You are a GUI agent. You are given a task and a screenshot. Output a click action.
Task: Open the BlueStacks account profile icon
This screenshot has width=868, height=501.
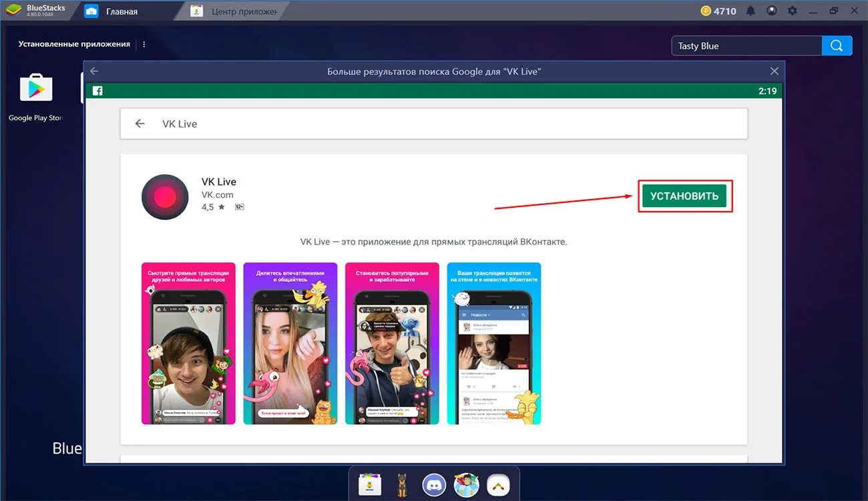coord(772,11)
